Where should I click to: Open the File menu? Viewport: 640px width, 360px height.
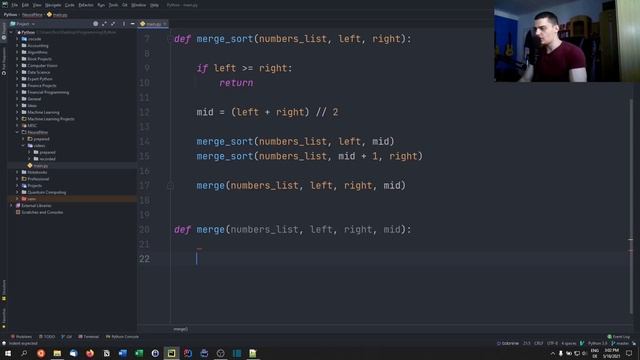click(15, 5)
